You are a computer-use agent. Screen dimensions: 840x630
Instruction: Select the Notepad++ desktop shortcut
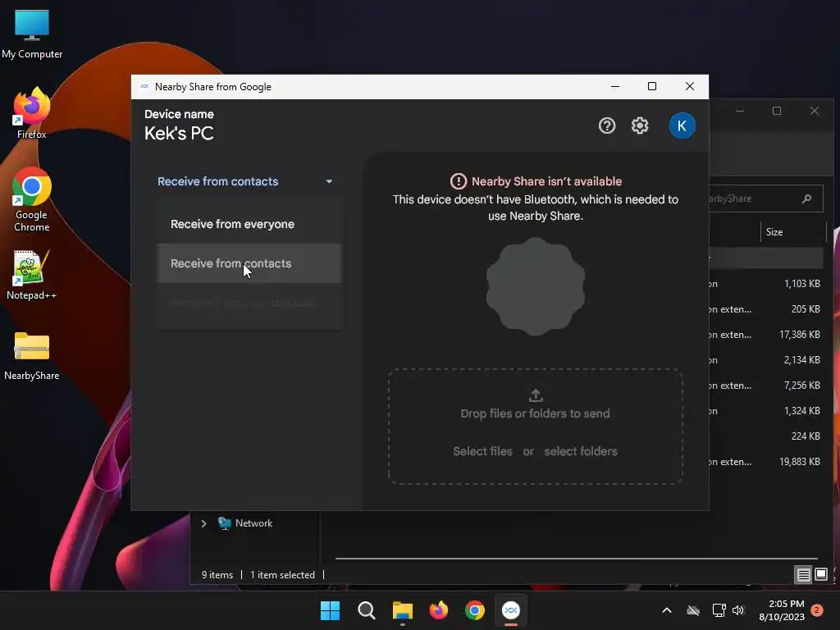coord(32,276)
